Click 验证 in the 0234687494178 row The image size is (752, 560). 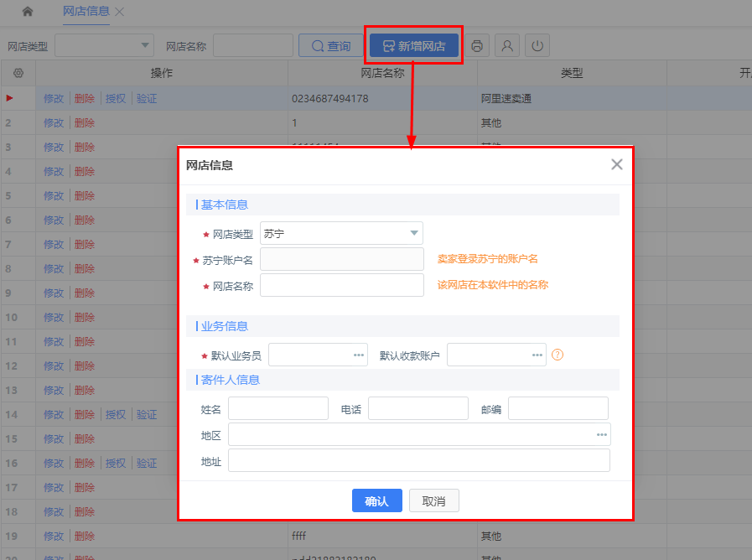[x=147, y=98]
